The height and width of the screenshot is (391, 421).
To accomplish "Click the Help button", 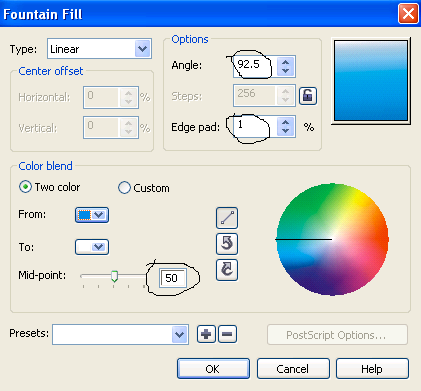I will 372,369.
